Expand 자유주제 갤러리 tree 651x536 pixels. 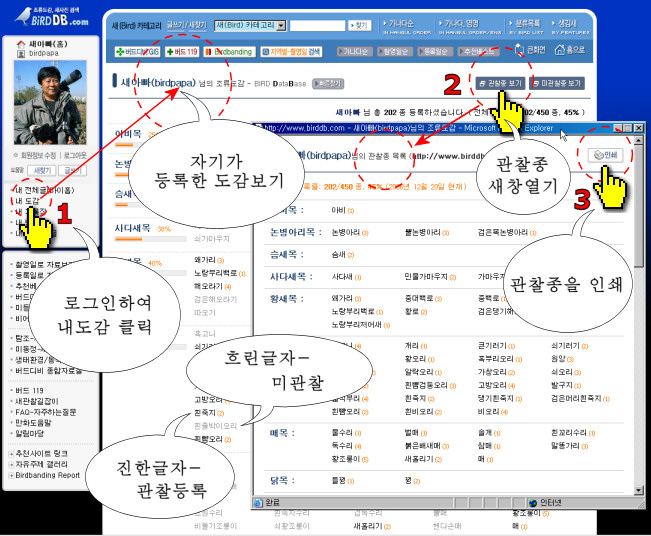pyautogui.click(x=11, y=465)
